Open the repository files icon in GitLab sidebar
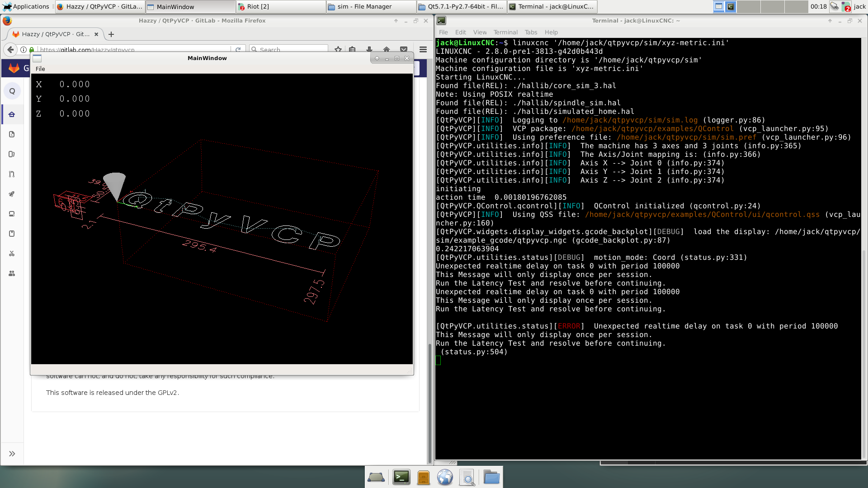The width and height of the screenshot is (868, 488). (12, 134)
